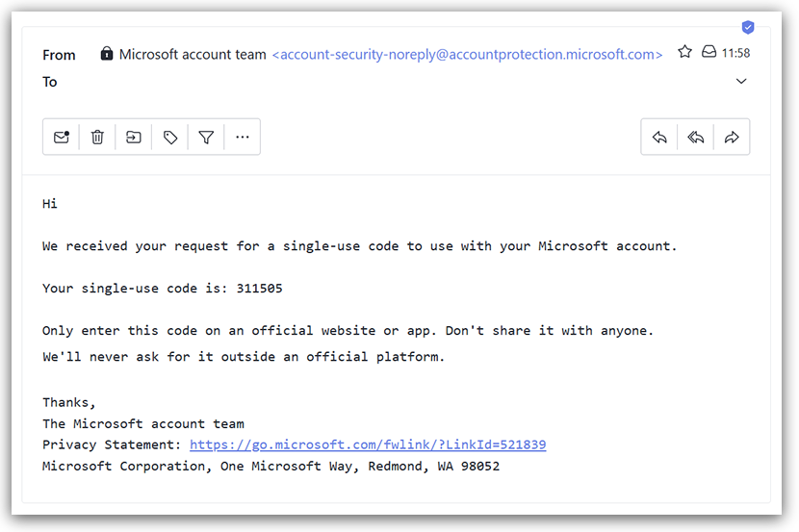
Task: Reply to the Microsoft account team
Action: click(x=659, y=138)
